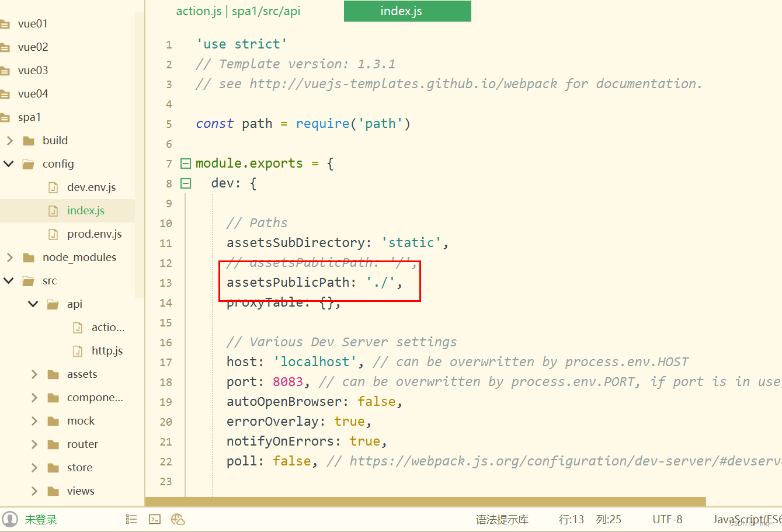The height and width of the screenshot is (532, 782).
Task: Collapse the src folder chevron
Action: 9,281
